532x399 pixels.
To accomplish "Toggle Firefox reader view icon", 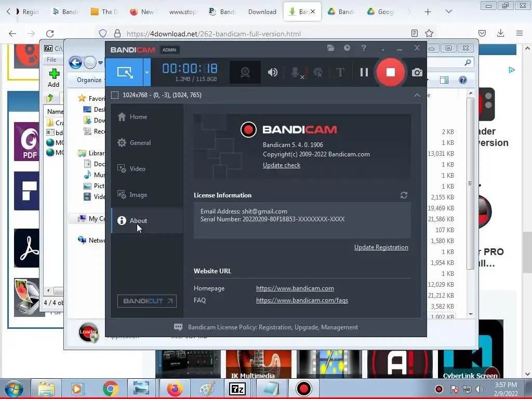I will coord(414,33).
